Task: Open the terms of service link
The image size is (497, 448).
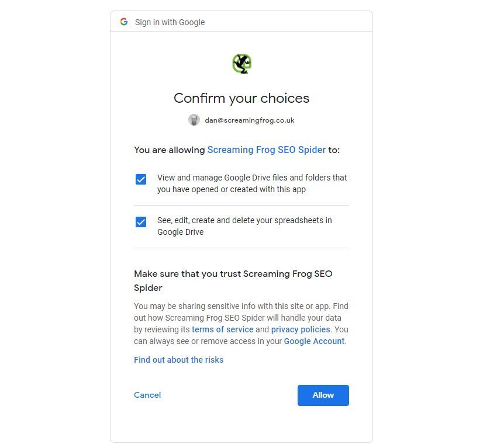Action: click(222, 329)
